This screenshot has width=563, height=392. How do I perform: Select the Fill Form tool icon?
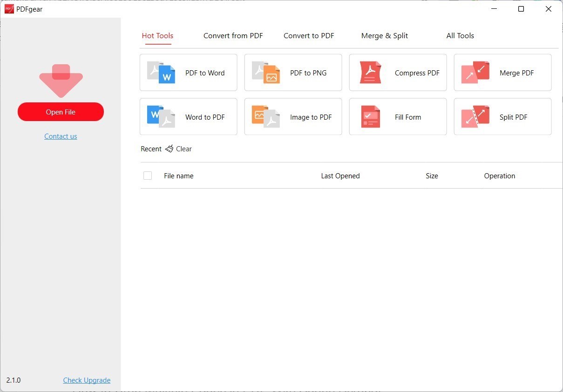pos(371,116)
